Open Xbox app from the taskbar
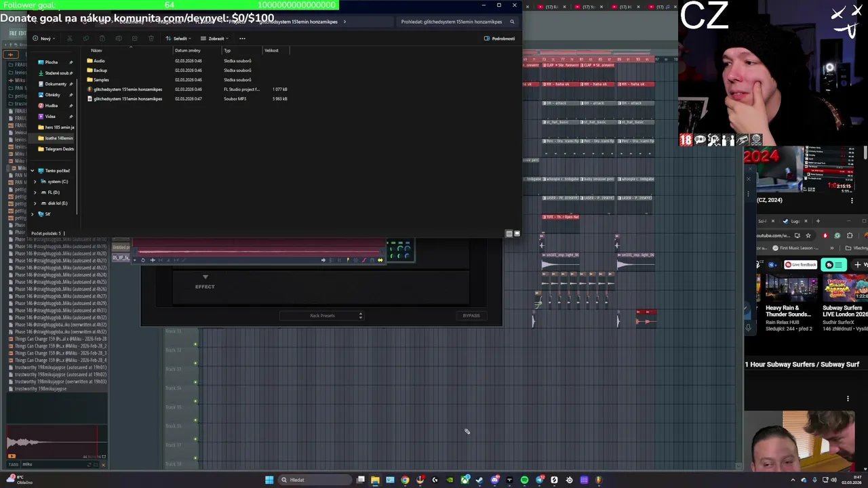 pos(465,480)
